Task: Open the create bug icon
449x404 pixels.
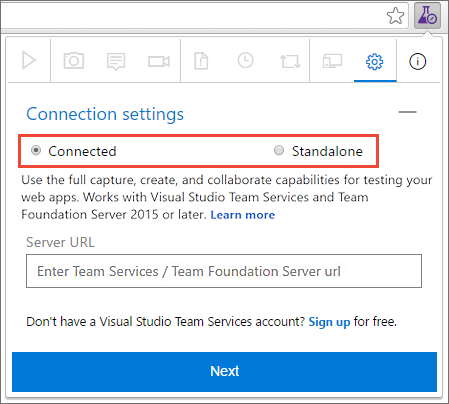Action: coord(201,61)
